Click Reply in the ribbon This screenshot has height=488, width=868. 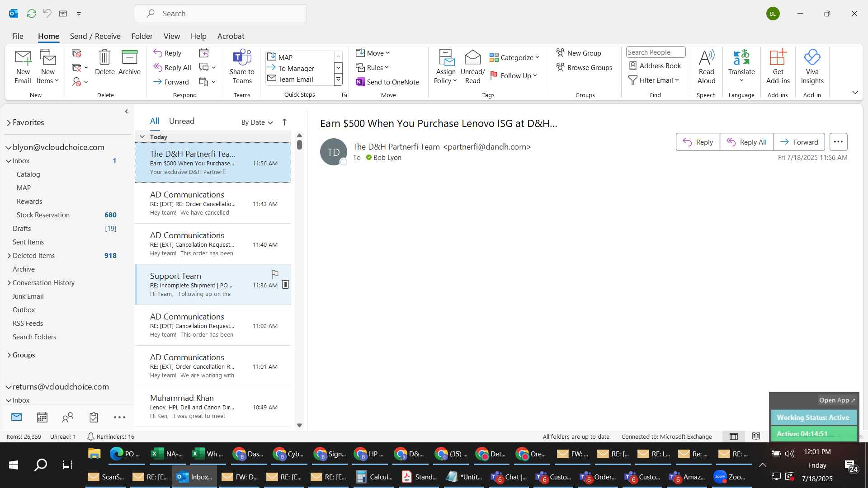(167, 53)
